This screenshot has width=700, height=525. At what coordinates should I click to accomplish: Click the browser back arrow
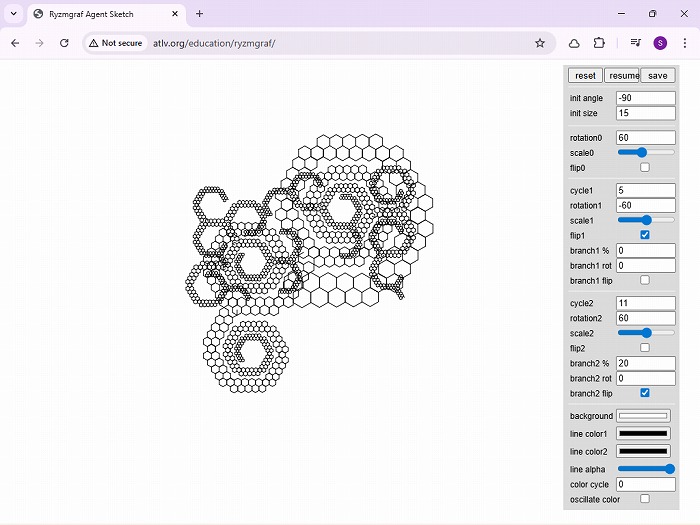point(15,43)
